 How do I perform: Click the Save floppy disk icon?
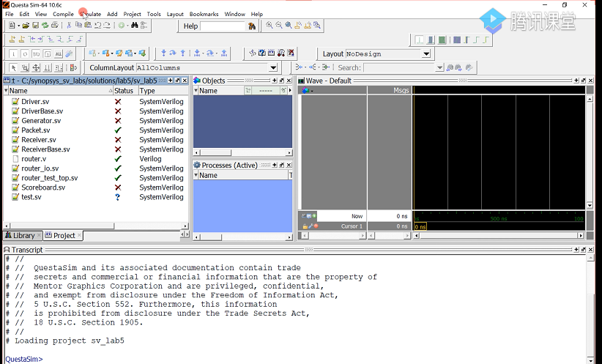click(x=35, y=26)
